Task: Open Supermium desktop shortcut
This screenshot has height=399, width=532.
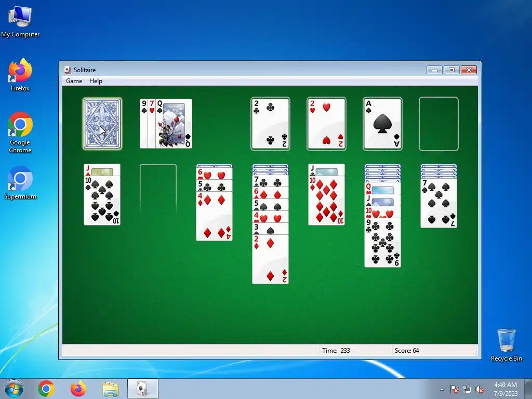Action: (x=20, y=183)
